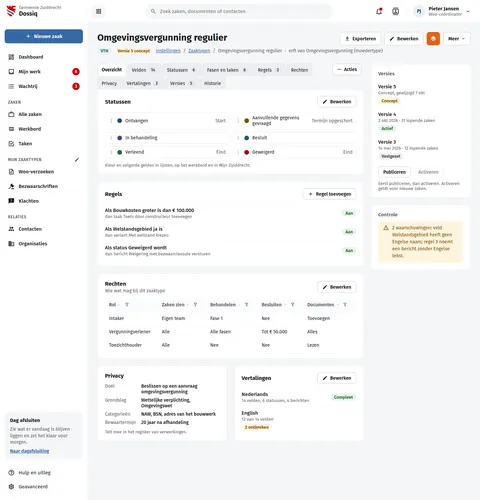
Task: Follow the Naar dagafsluiting link
Action: (30, 451)
